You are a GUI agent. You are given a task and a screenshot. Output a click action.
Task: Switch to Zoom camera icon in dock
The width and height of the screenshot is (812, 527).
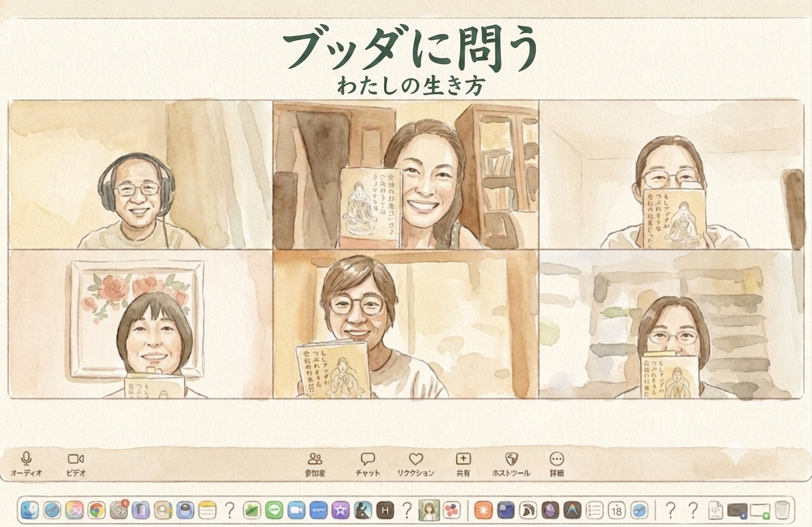point(296,510)
